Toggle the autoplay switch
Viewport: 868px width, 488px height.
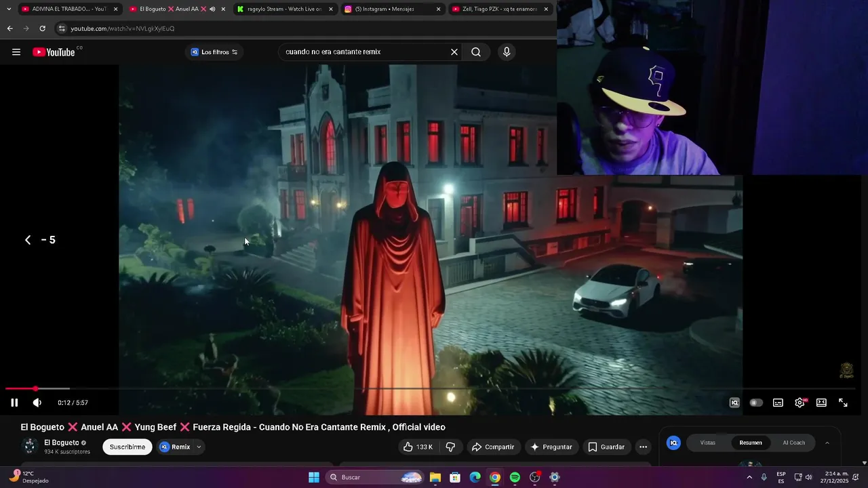(x=756, y=403)
